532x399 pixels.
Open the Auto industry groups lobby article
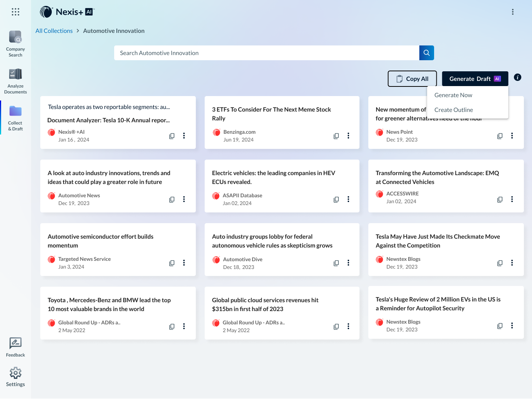[272, 241]
